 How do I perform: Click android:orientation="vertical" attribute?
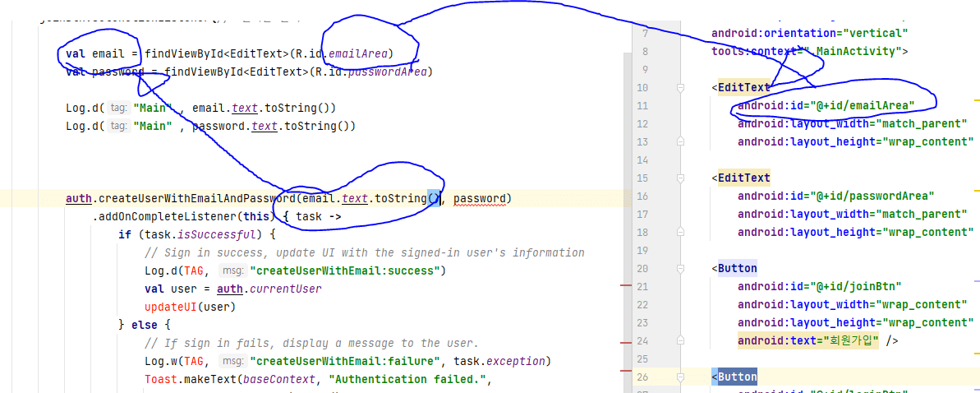tap(809, 33)
